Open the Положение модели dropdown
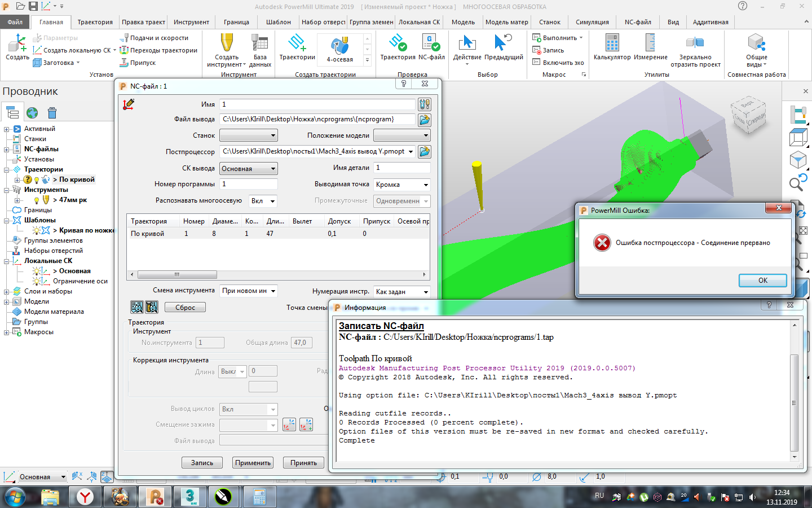Image resolution: width=812 pixels, height=508 pixels. [402, 135]
